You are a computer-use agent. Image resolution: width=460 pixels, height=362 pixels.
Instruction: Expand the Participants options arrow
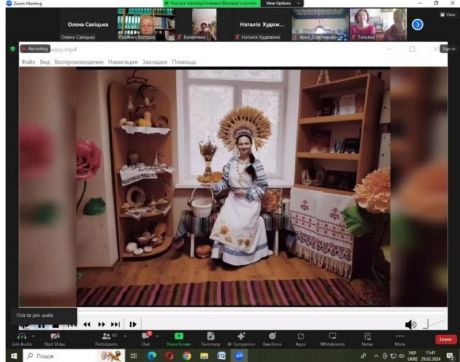(x=125, y=336)
